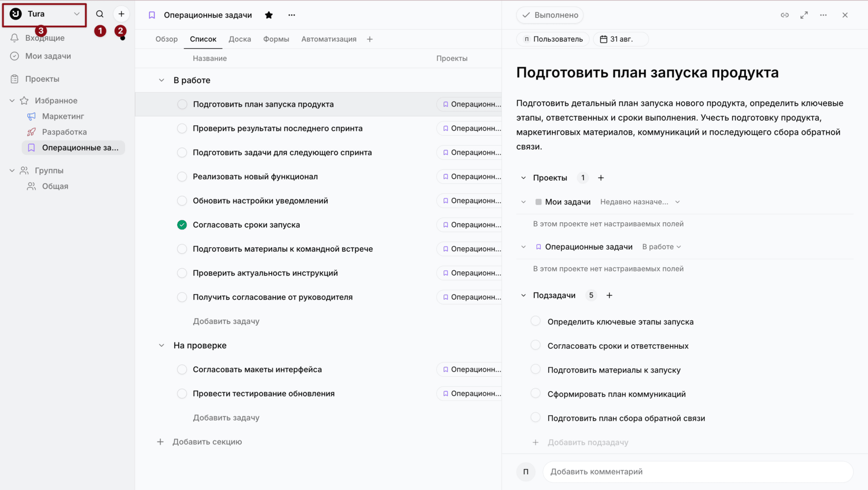868x490 pixels.
Task: Uncheck completed Согласовать сроки запуска
Action: point(182,225)
